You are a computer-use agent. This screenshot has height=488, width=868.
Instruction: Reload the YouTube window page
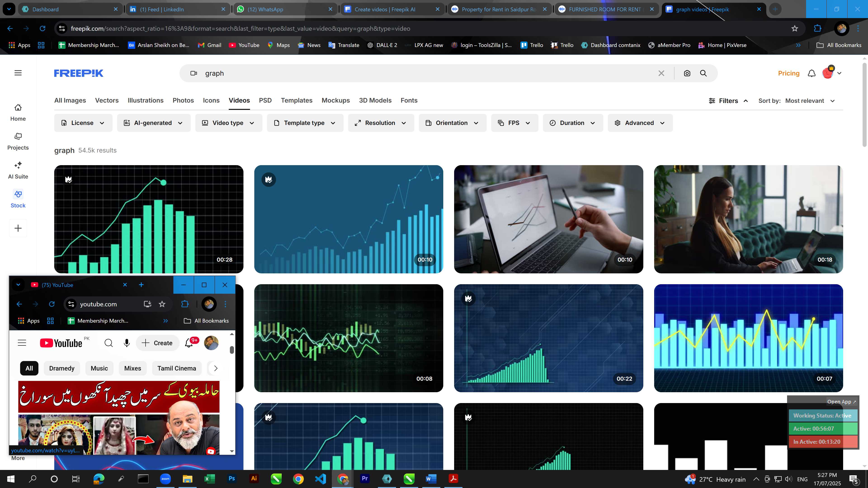pyautogui.click(x=52, y=304)
